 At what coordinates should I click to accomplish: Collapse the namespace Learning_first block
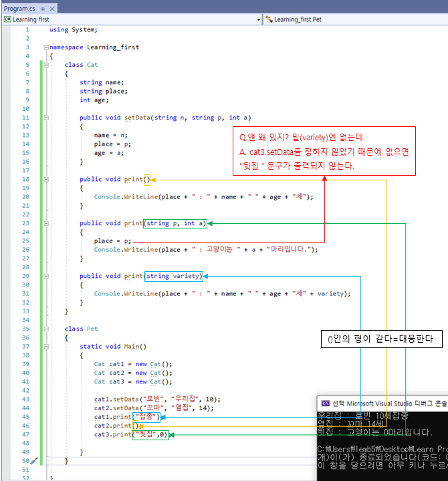coord(46,47)
